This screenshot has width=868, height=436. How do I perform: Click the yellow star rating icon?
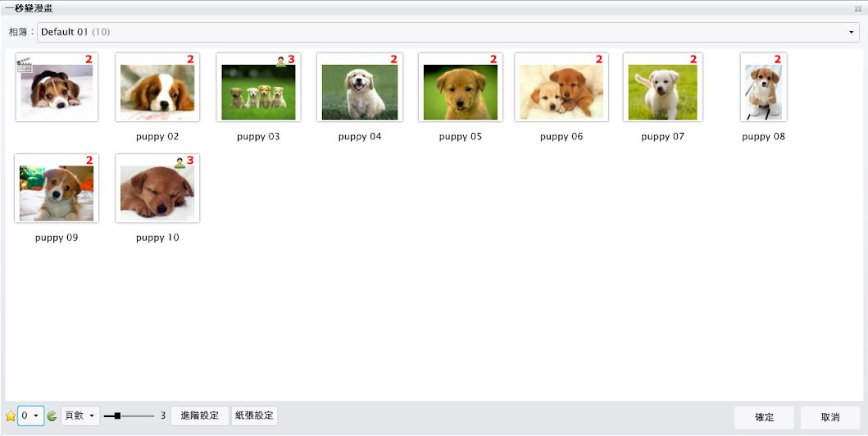pos(11,416)
